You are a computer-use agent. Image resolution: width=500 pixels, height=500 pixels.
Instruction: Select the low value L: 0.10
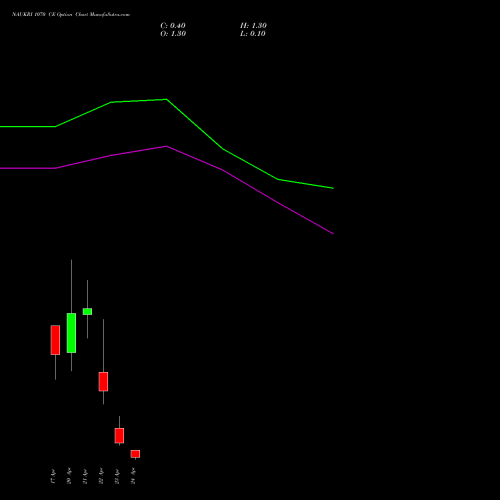pos(253,34)
